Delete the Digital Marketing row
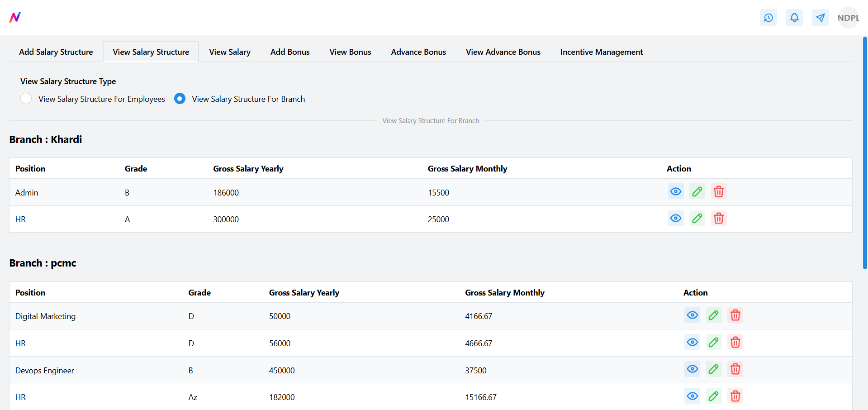The image size is (868, 410). (x=735, y=315)
